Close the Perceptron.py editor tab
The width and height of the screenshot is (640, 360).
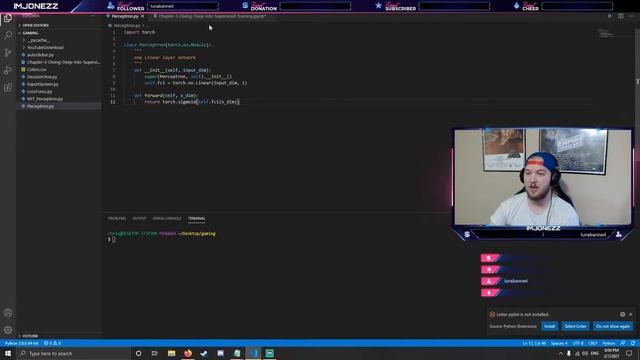142,16
